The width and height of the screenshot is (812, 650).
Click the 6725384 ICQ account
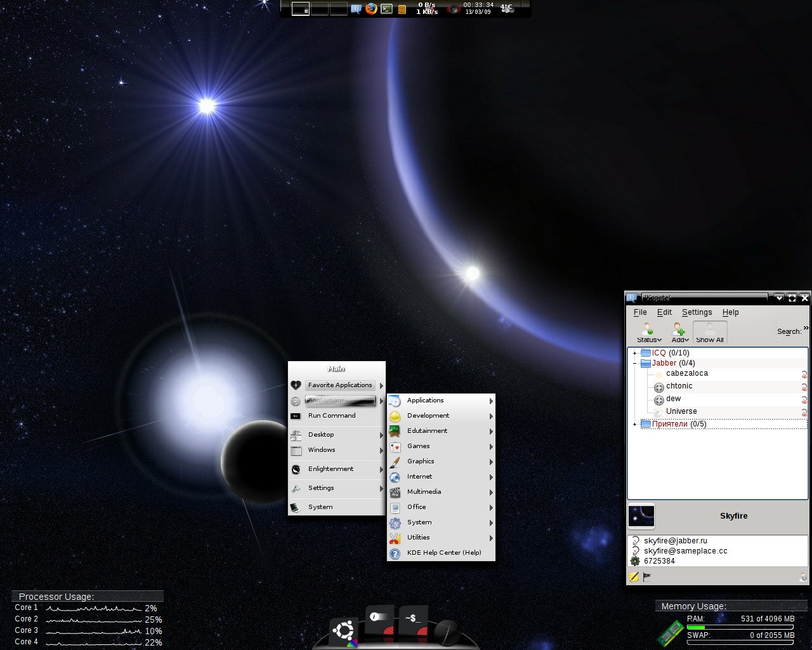pyautogui.click(x=660, y=561)
